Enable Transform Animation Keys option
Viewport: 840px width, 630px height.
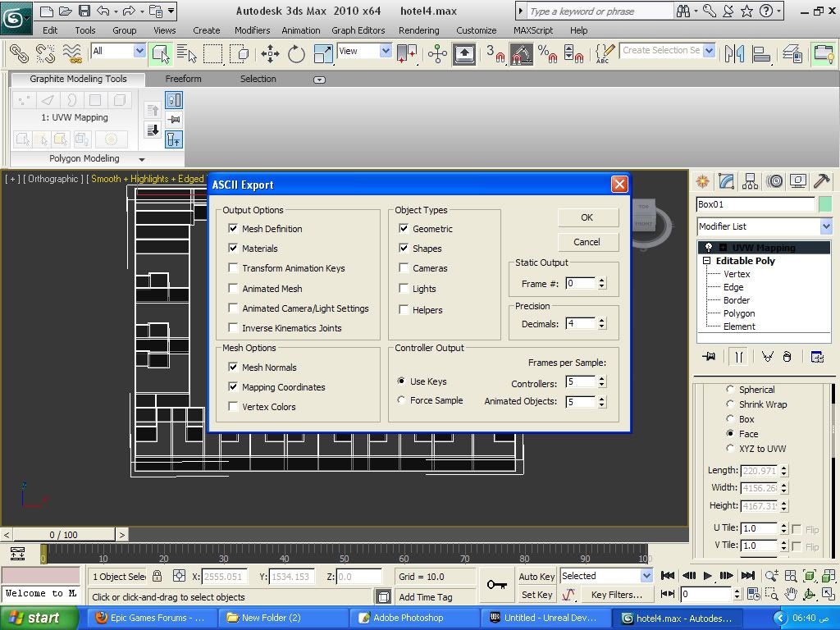tap(233, 268)
